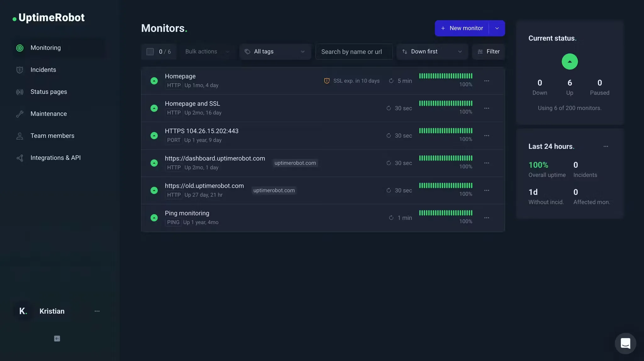Open the Ping monitoring monitor
The height and width of the screenshot is (361, 644).
[187, 213]
